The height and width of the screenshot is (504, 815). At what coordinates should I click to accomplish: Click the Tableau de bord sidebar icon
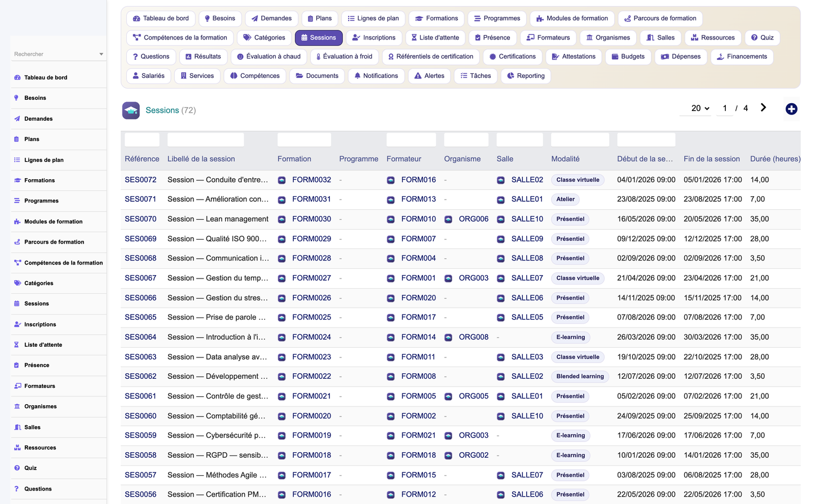click(x=17, y=78)
